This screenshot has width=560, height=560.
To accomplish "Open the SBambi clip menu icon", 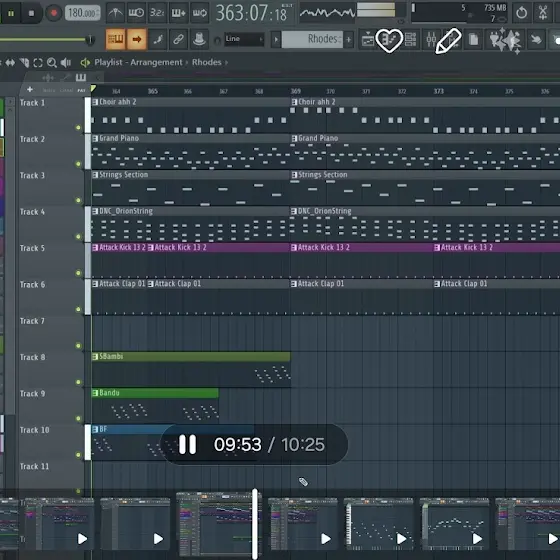I will [x=95, y=357].
